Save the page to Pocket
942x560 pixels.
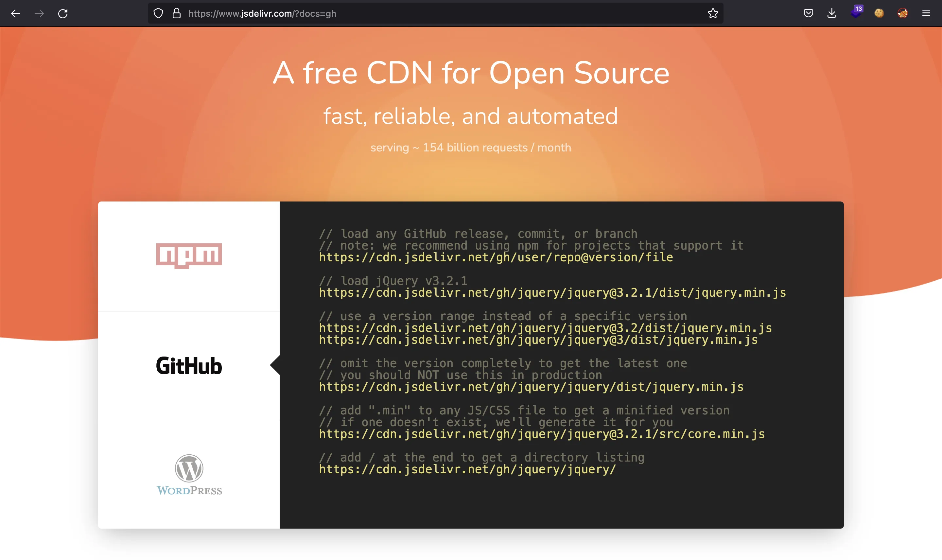click(808, 14)
